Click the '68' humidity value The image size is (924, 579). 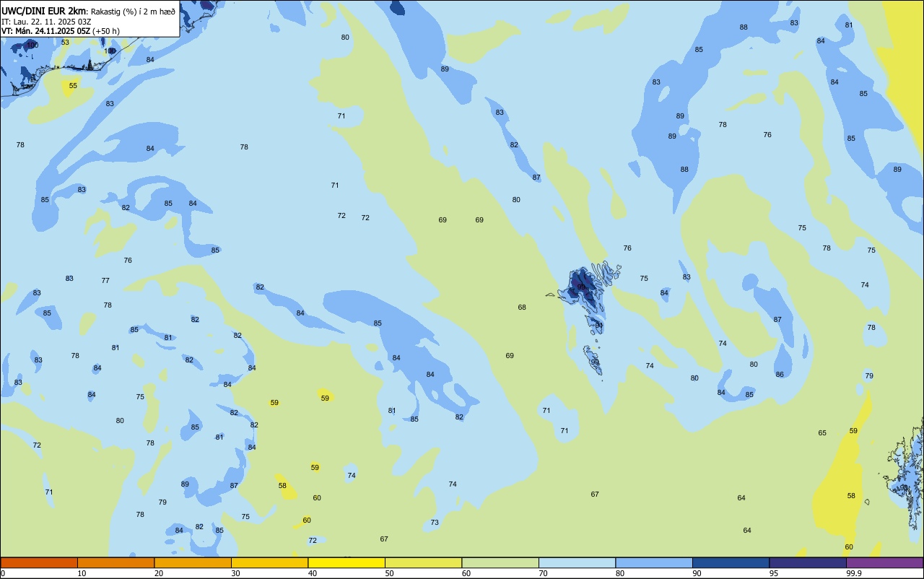[x=522, y=307]
